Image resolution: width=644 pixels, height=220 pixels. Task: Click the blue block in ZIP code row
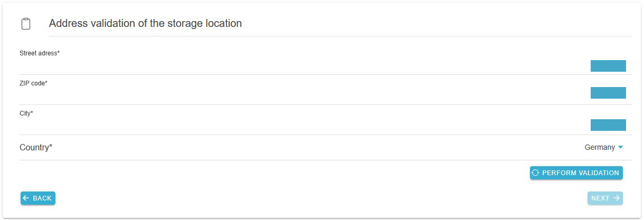tap(608, 93)
